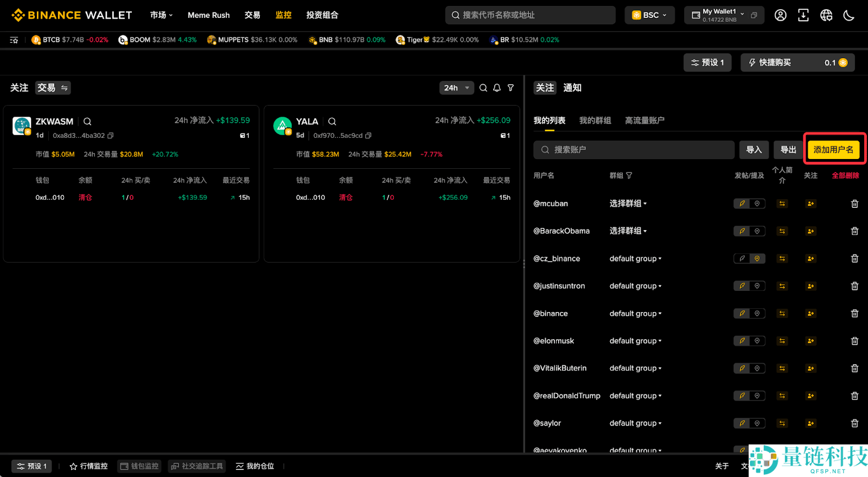Click the 添加用户名 button
This screenshot has height=477, width=868.
coord(833,150)
